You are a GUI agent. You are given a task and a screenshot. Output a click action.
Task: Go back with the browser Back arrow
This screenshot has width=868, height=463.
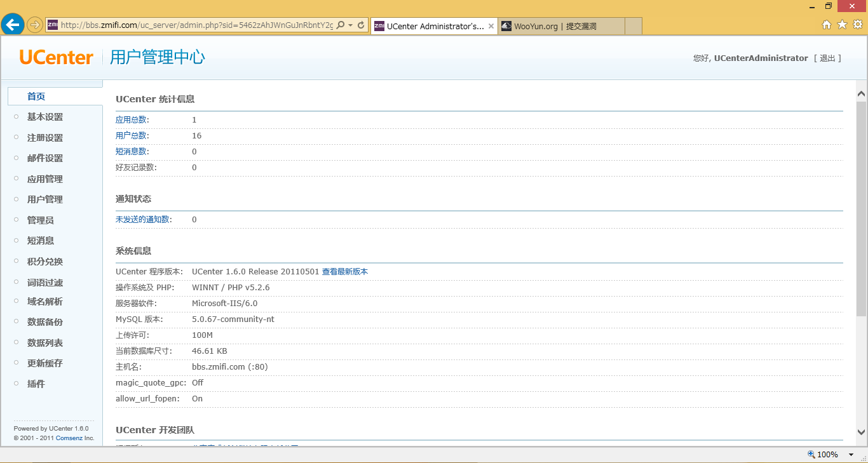pos(13,25)
